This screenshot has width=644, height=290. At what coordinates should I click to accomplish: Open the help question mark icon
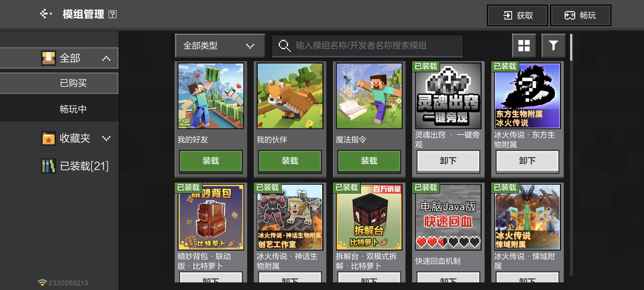[113, 14]
